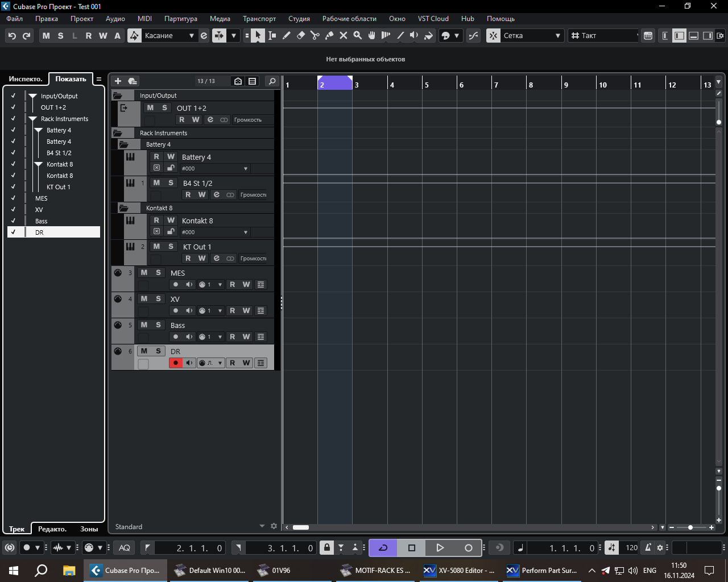728x582 pixels.
Task: Open Standard rack type dropdown arrow
Action: pos(262,526)
